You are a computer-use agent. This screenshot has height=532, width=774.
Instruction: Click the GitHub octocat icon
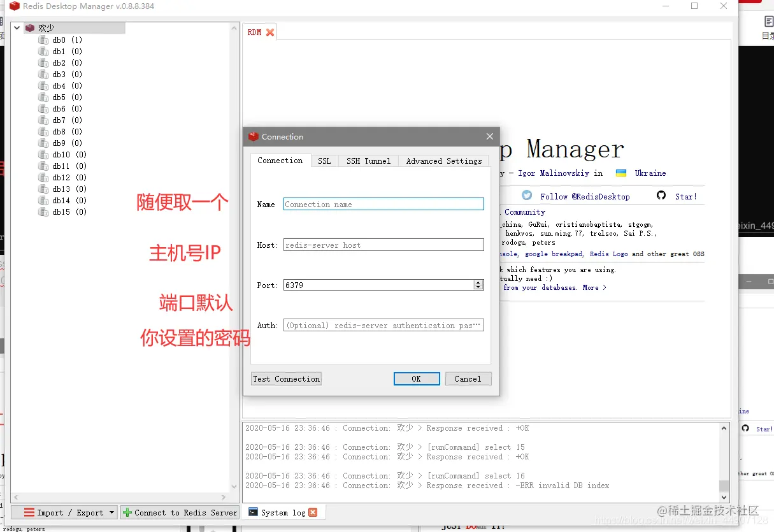point(661,196)
